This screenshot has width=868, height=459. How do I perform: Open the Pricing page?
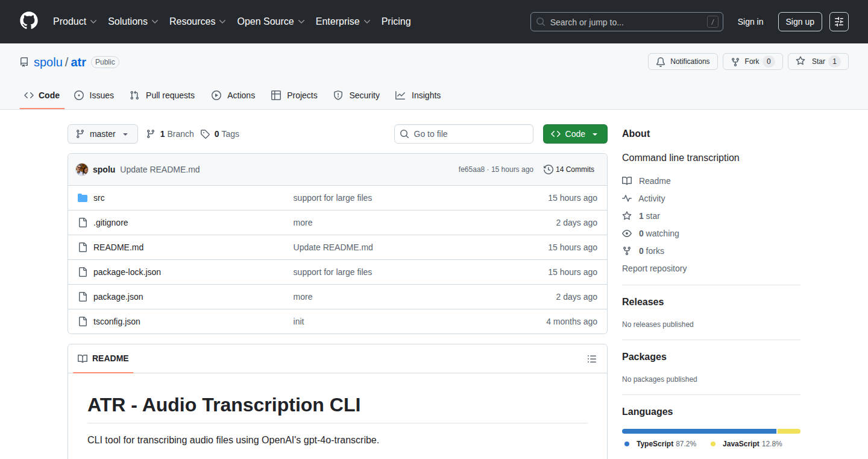pyautogui.click(x=396, y=21)
